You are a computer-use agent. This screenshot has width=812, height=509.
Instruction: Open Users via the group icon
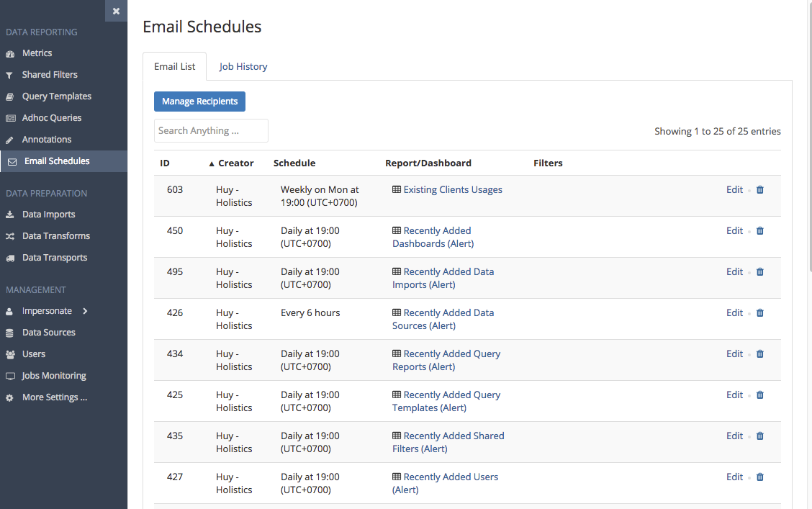click(10, 353)
